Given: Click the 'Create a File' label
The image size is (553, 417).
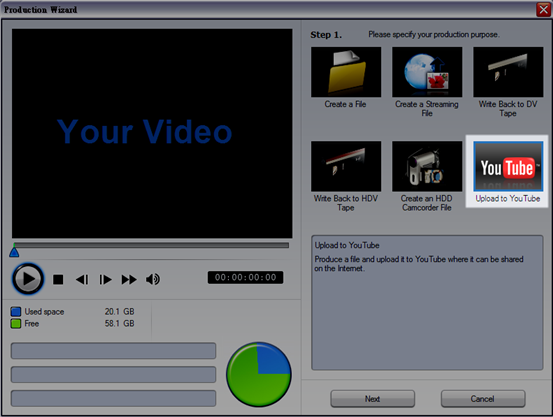Looking at the screenshot, I should click(346, 104).
